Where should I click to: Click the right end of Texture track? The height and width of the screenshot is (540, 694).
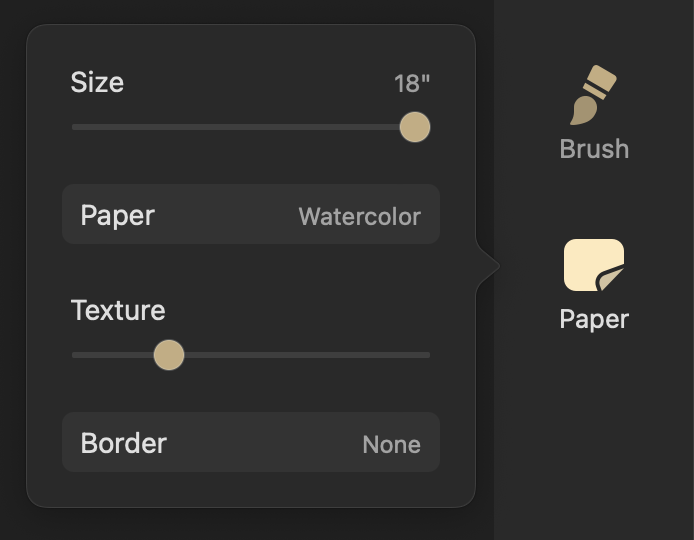(x=427, y=355)
